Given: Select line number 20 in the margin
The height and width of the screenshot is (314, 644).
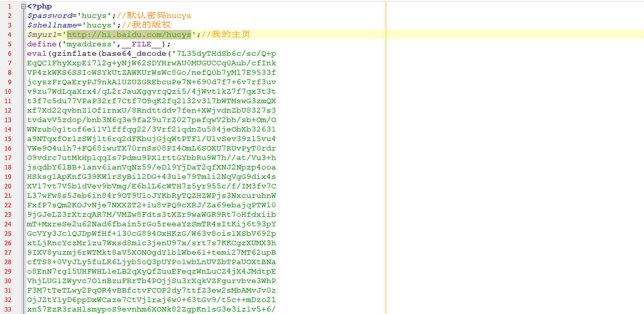Looking at the screenshot, I should [8, 186].
